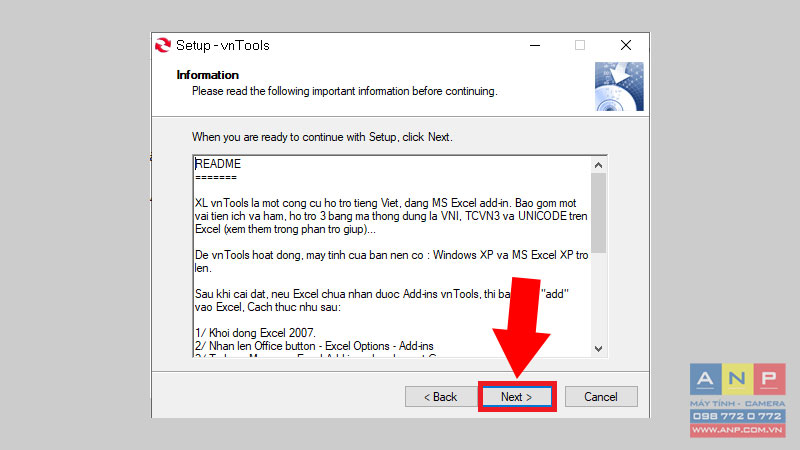Close the Setup - vnTools window
Image resolution: width=800 pixels, height=450 pixels.
[626, 45]
